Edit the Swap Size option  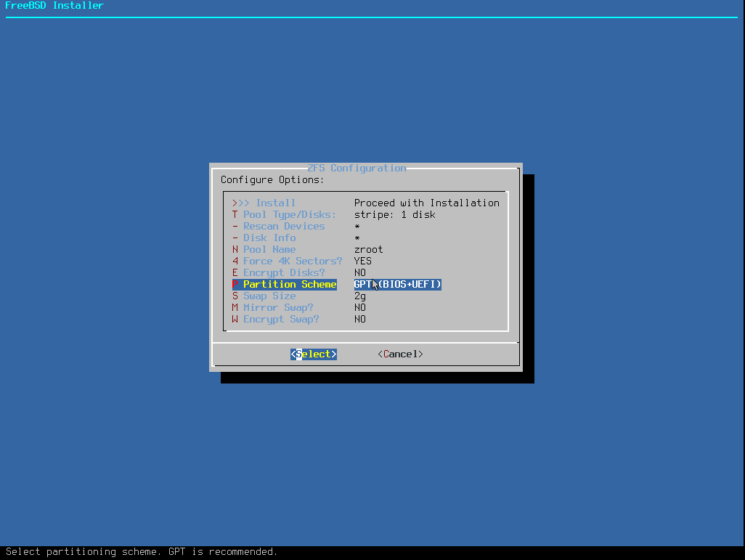tap(269, 296)
